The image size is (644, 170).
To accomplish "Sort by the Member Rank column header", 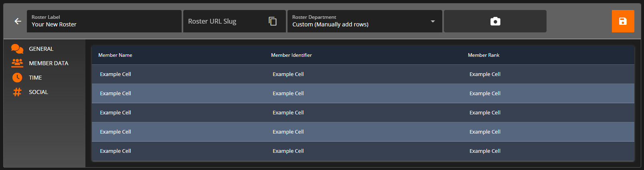I will point(483,55).
